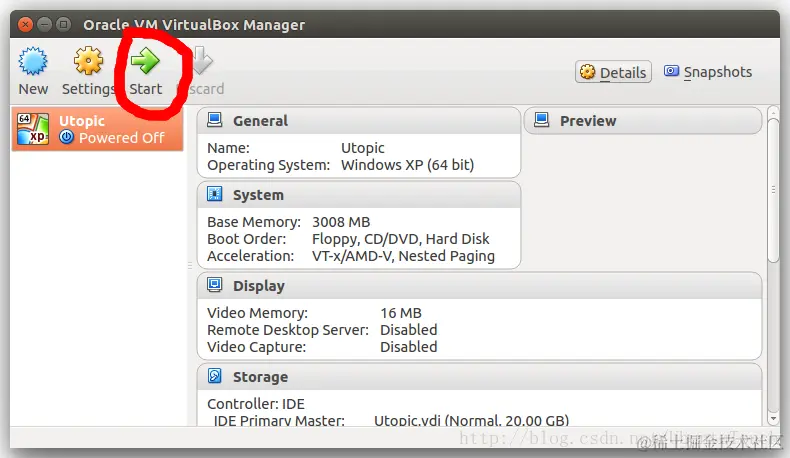Switch to the Snapshots view
This screenshot has height=458, width=790.
708,72
